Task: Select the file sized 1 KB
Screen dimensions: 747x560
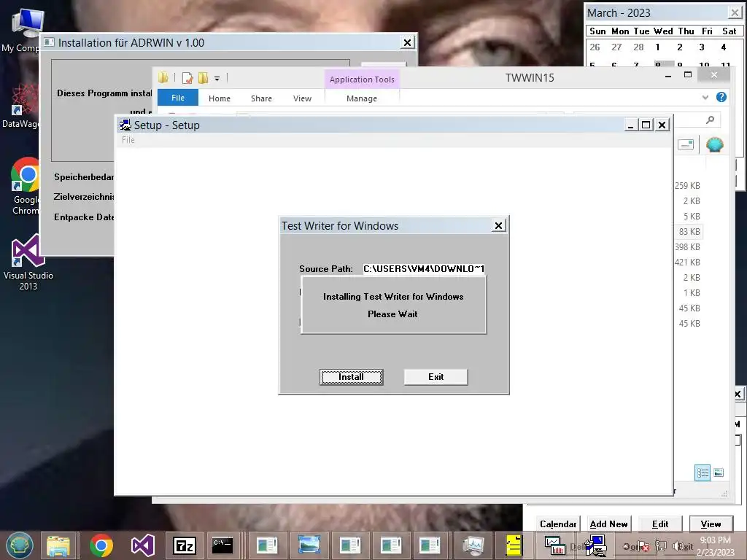Action: tap(692, 293)
